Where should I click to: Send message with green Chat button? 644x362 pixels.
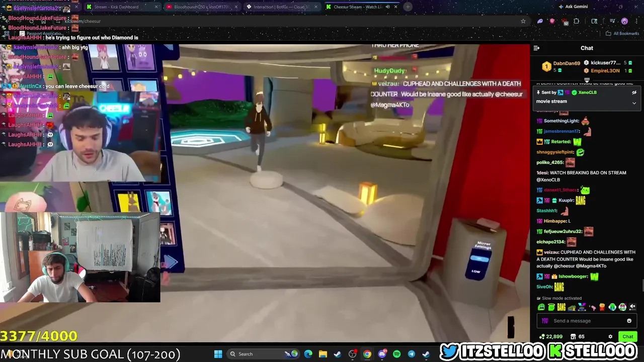pos(627,337)
